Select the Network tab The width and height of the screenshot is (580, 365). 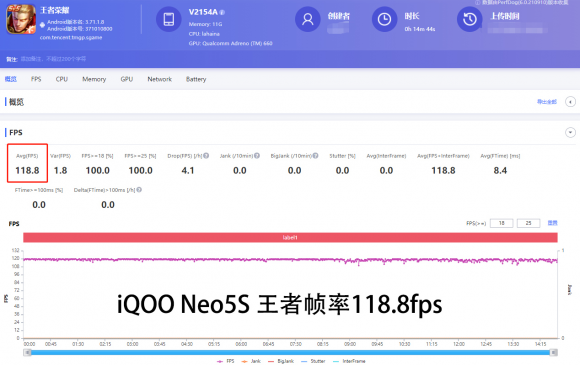coord(159,79)
